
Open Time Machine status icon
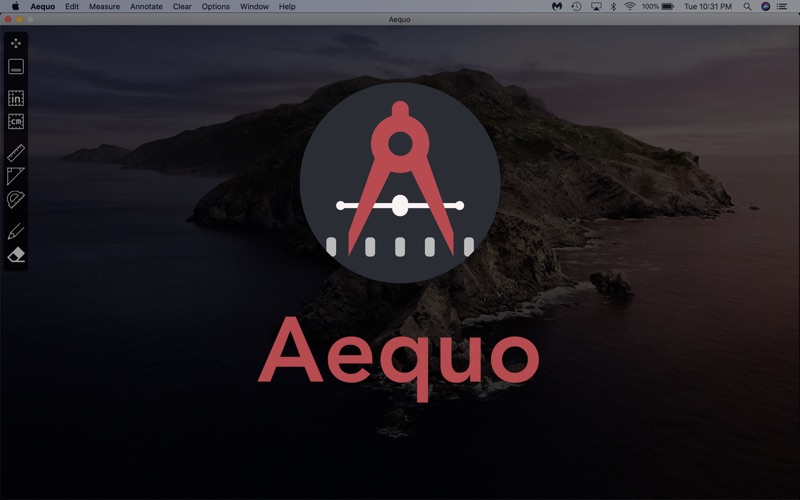pos(577,7)
